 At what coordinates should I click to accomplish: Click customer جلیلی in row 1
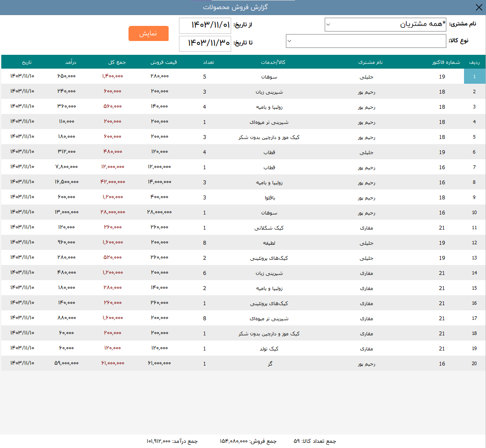367,77
